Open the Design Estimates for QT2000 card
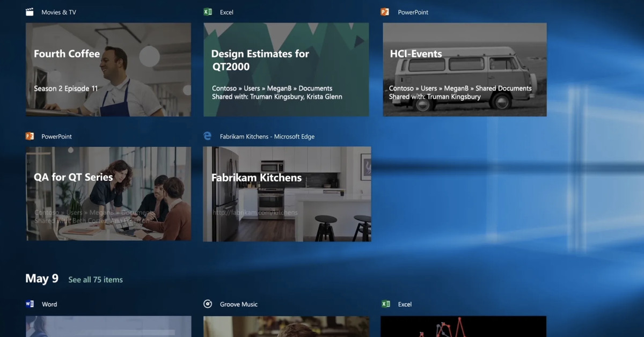 [286, 69]
